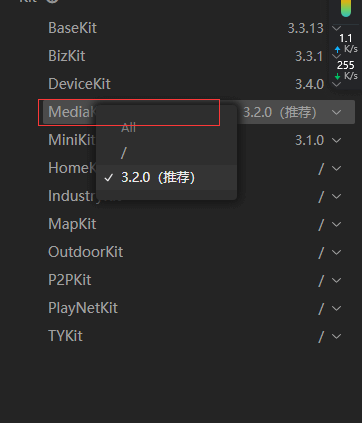Expand the PlayNetKit version chevron
The height and width of the screenshot is (423, 362).
tap(337, 308)
